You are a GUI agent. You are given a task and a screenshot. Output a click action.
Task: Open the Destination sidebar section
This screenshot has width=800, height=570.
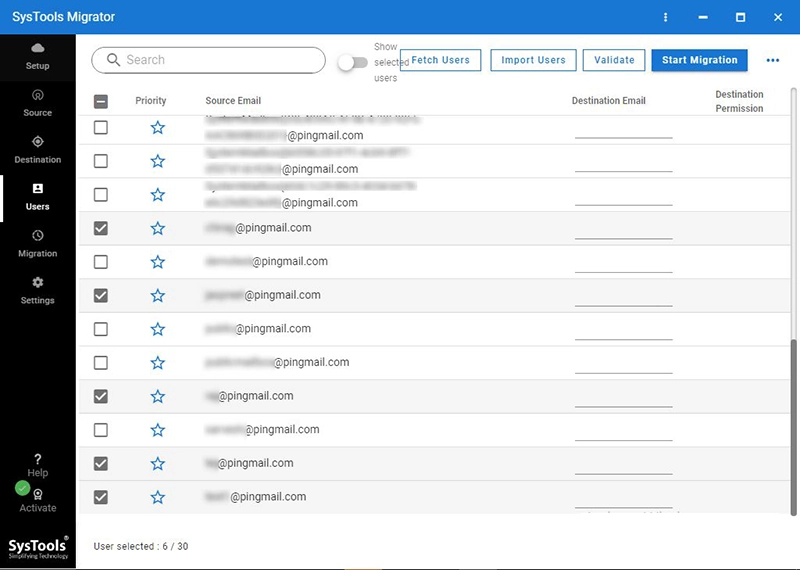pyautogui.click(x=38, y=151)
